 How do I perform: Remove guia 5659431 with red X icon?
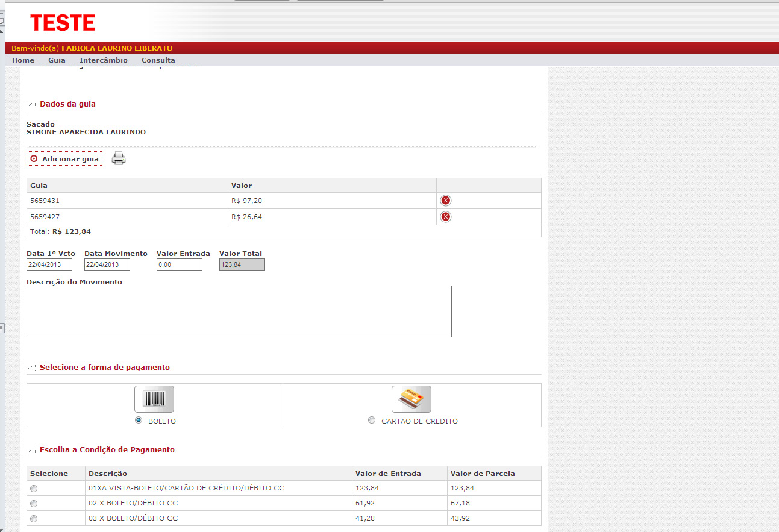point(446,201)
